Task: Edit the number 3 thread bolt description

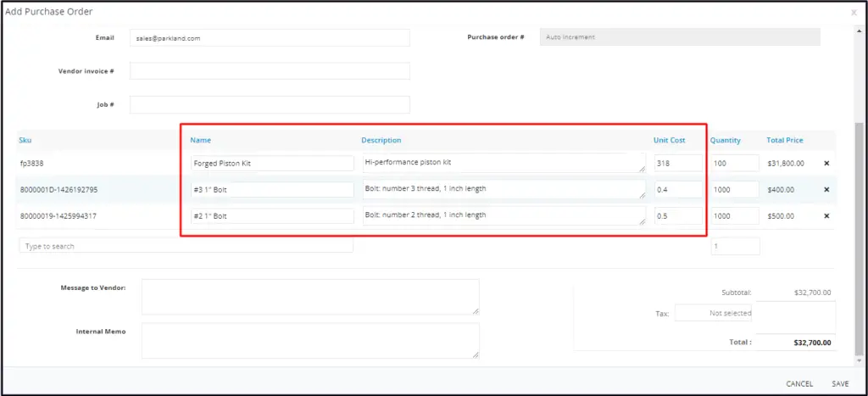Action: coord(504,189)
